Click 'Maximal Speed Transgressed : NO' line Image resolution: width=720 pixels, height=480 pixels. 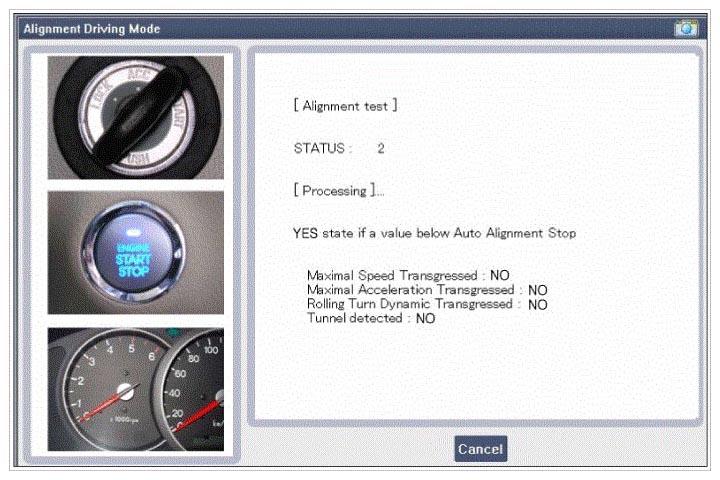point(408,276)
